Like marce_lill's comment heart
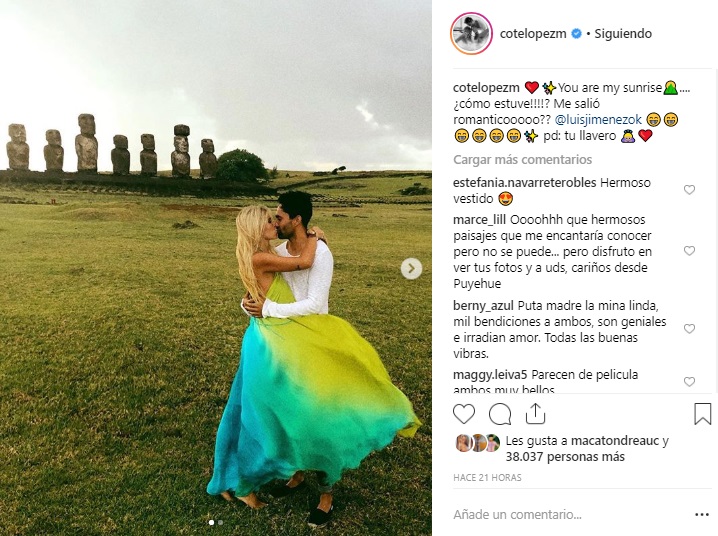The height and width of the screenshot is (536, 718). tap(689, 251)
